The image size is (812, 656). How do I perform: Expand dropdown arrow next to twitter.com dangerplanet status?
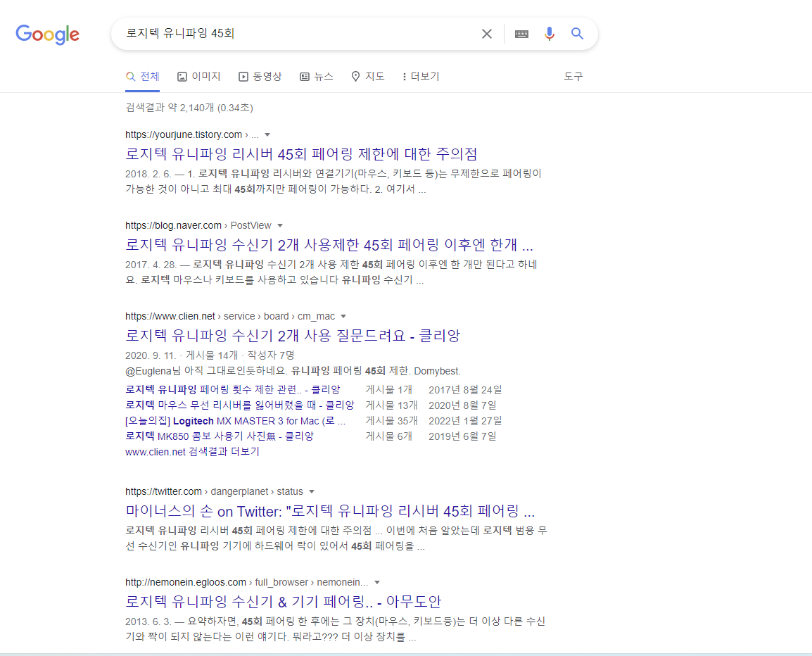pos(312,491)
